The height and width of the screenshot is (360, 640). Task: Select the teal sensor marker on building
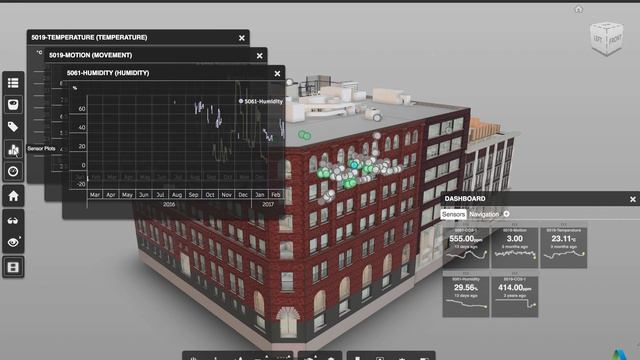(354, 164)
